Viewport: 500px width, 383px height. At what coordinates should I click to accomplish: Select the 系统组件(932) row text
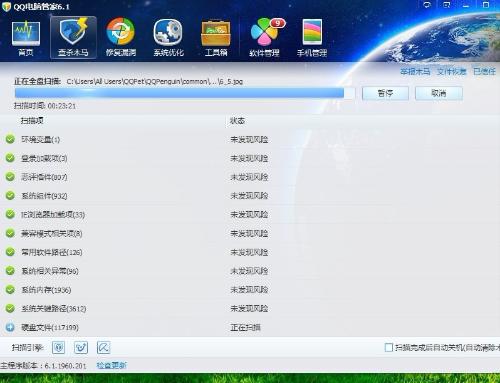point(44,196)
